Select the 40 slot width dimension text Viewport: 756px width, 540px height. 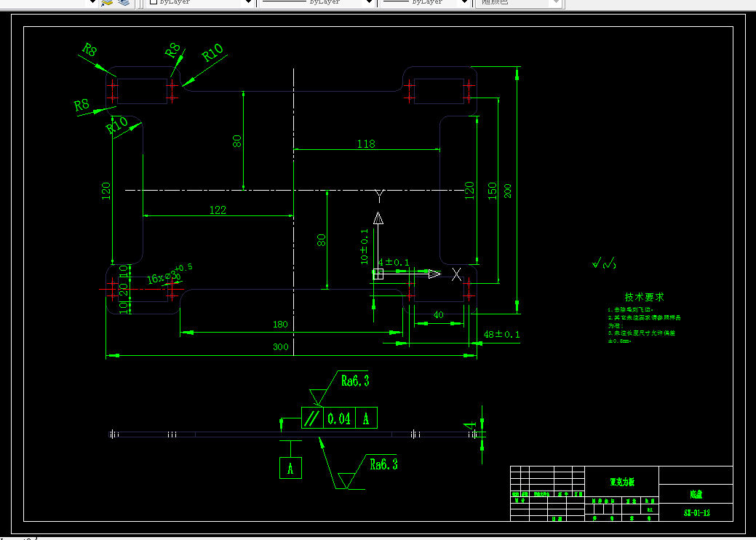438,315
